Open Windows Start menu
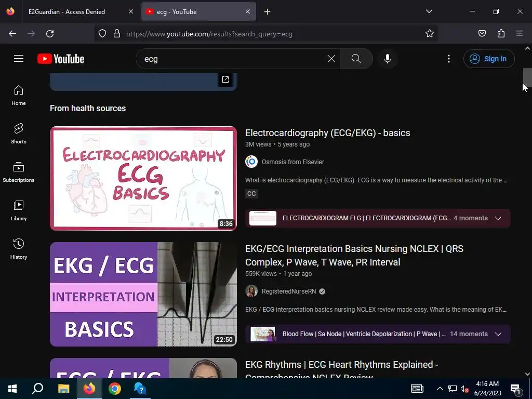The image size is (532, 399). coord(12,389)
